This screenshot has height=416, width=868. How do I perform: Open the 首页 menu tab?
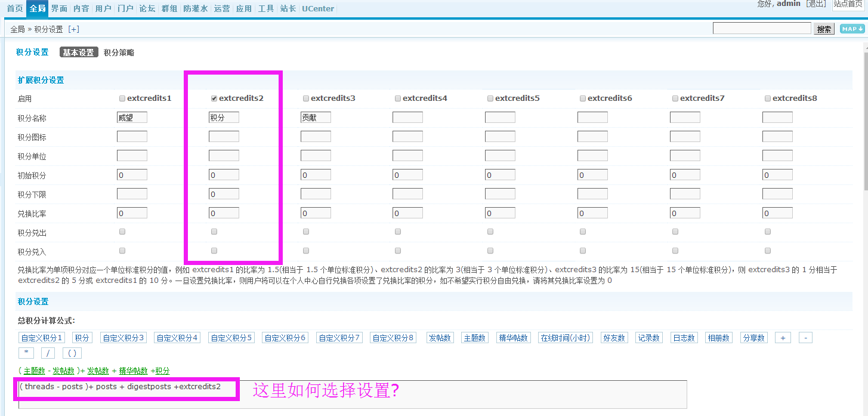tap(15, 8)
